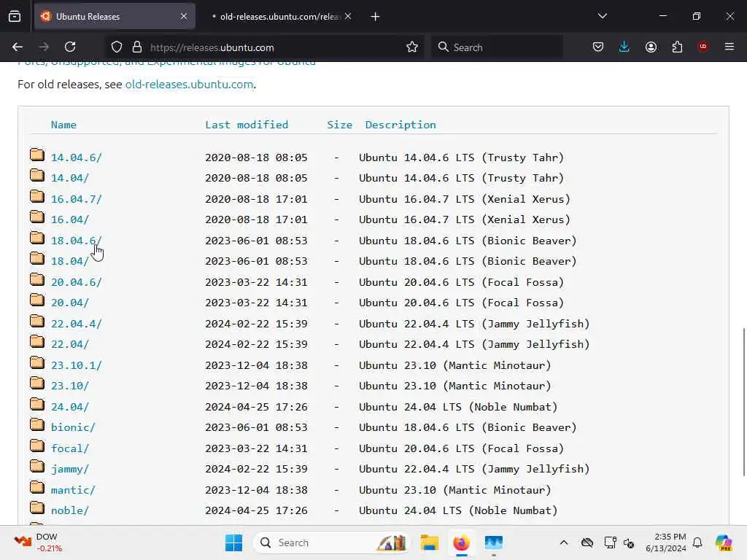The image size is (747, 560).
Task: Open the 24.04/ directory
Action: (x=70, y=407)
